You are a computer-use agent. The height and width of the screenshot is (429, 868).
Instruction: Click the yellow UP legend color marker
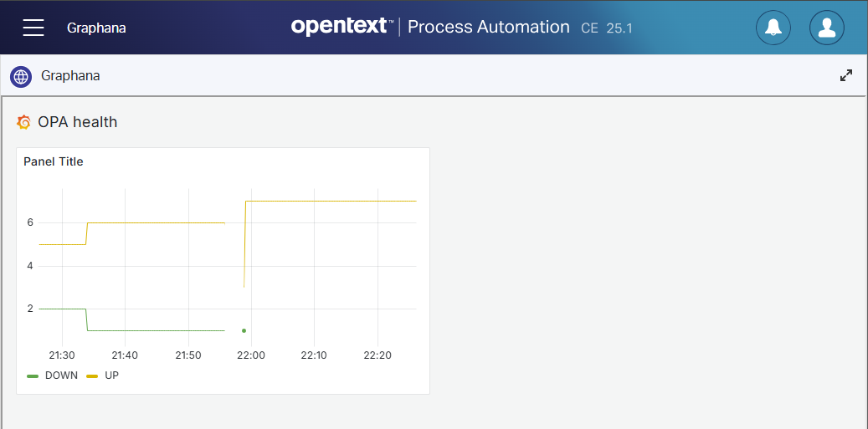[x=92, y=376]
